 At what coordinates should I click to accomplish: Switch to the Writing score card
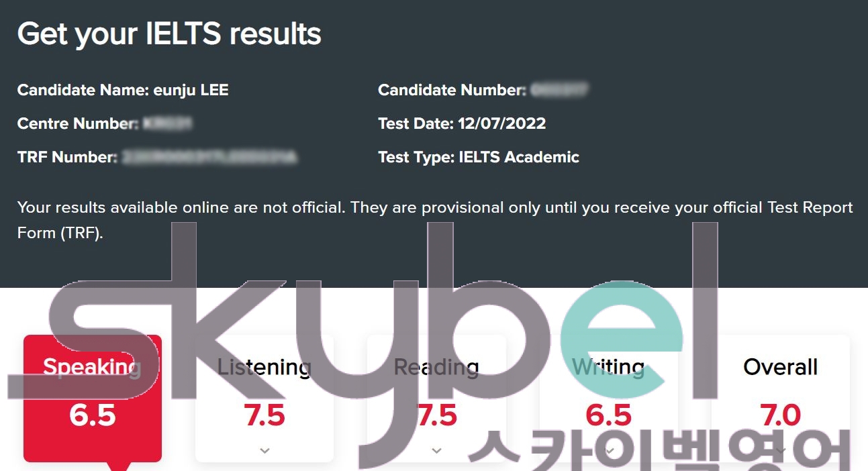pos(609,399)
